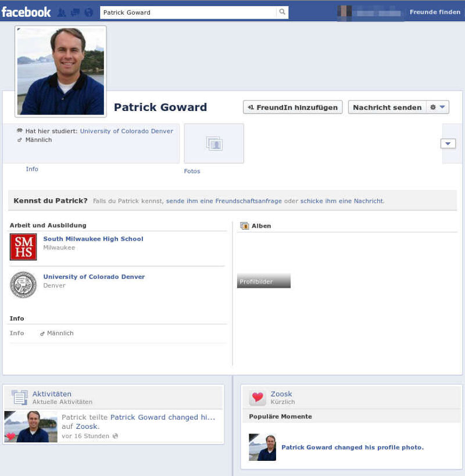Viewport: 465px width, 476px height.
Task: Open 'Patrick Goward changed his profile photo.' link
Action: coord(352,448)
